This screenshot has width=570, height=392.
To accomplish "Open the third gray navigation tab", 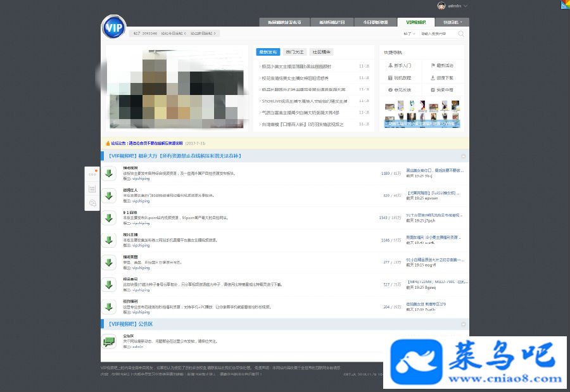I will (x=375, y=22).
